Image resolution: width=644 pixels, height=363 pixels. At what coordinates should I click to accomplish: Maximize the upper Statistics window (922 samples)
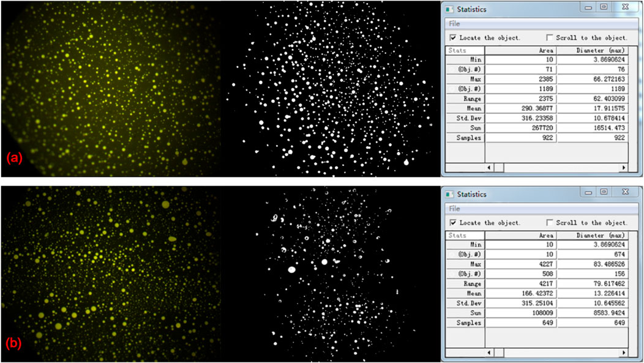604,7
